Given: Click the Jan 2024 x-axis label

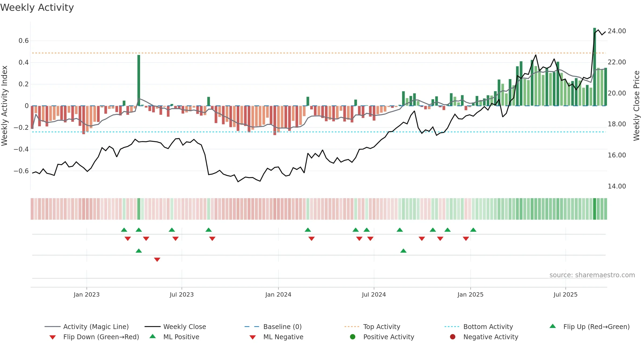Looking at the screenshot, I should 278,294.
